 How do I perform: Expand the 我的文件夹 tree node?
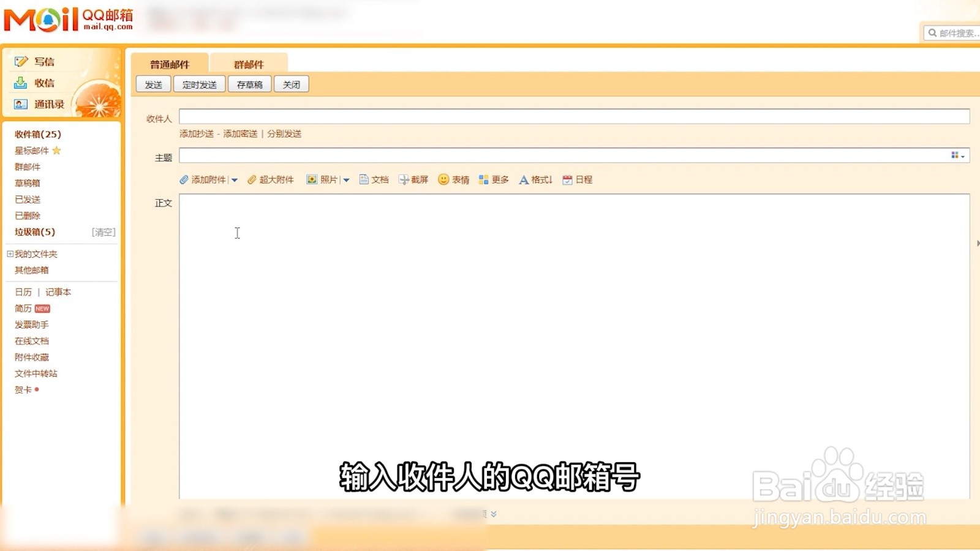point(9,253)
